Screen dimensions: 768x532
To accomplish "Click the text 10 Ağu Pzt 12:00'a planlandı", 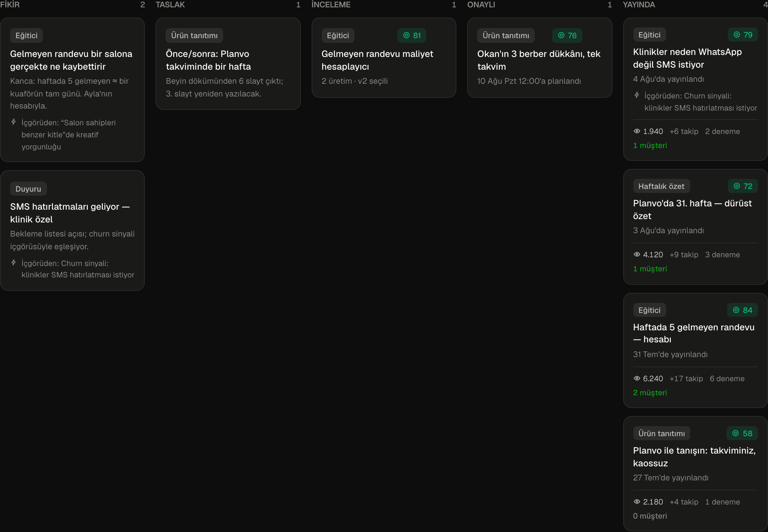I will coord(529,81).
